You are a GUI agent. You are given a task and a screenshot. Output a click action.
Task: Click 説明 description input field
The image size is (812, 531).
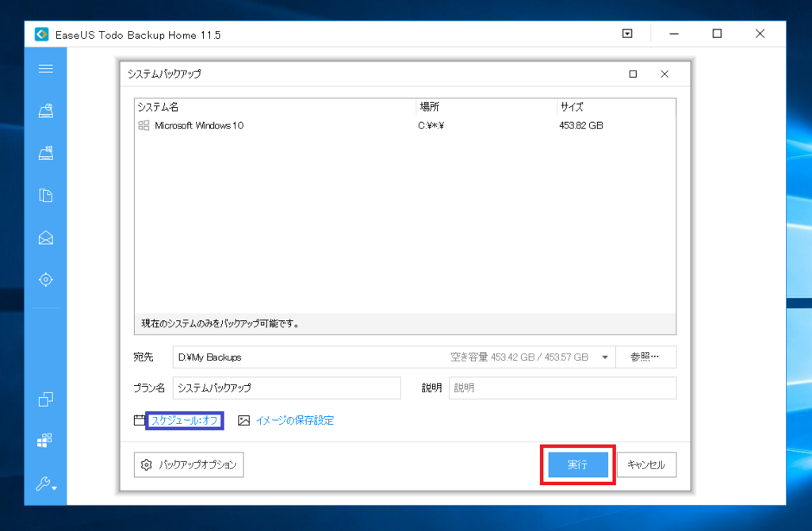click(x=562, y=388)
